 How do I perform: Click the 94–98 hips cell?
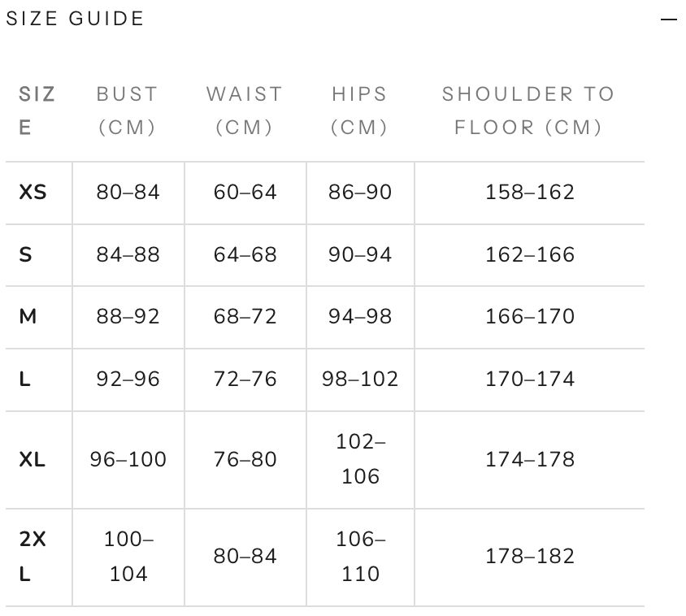point(360,316)
